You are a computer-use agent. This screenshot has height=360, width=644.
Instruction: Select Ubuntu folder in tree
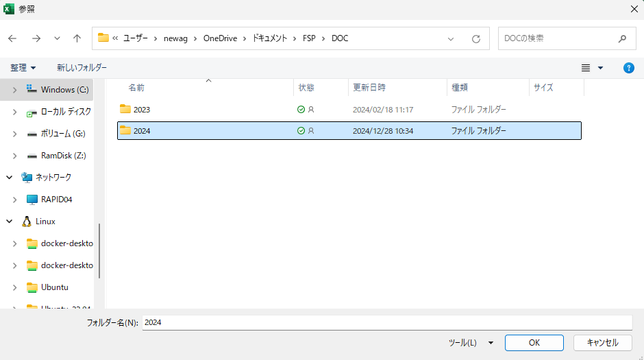tap(47, 287)
